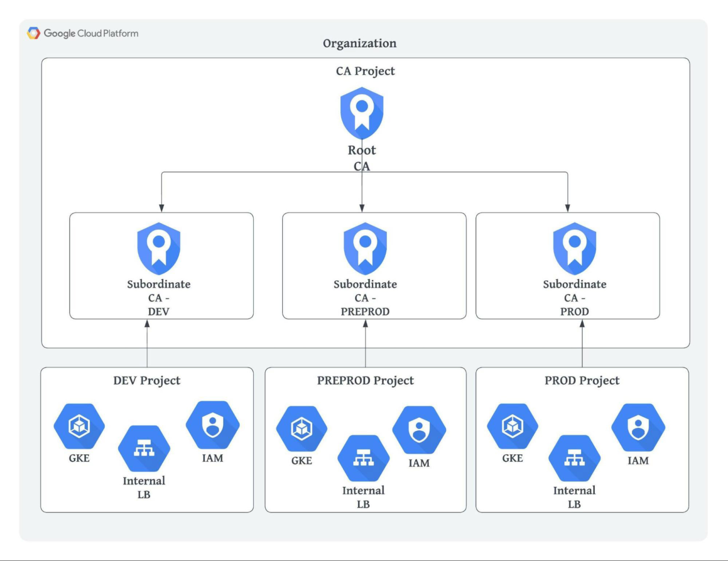This screenshot has width=728, height=561.
Task: Click the GKE icon in PREPROD Project
Action: point(301,428)
